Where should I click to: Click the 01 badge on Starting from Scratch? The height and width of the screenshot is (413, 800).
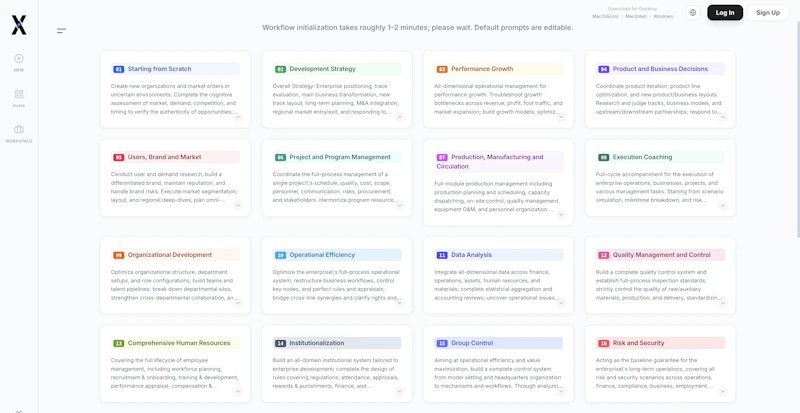[x=118, y=69]
